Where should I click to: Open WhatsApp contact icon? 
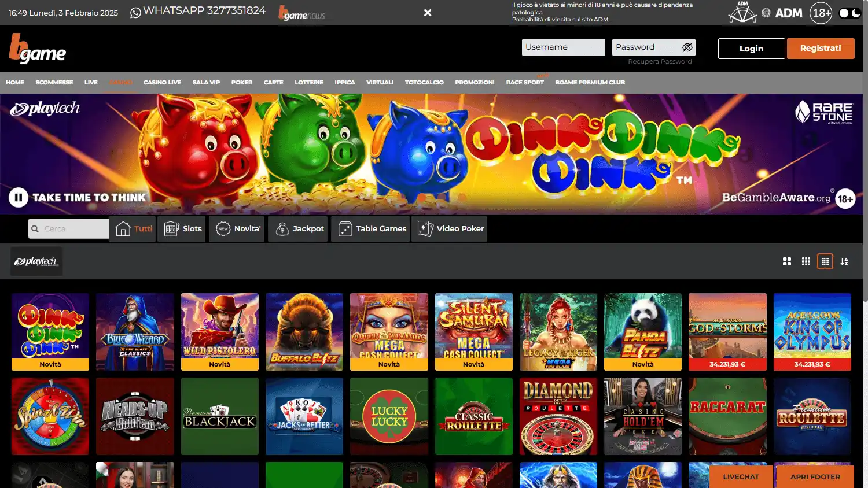pos(135,12)
